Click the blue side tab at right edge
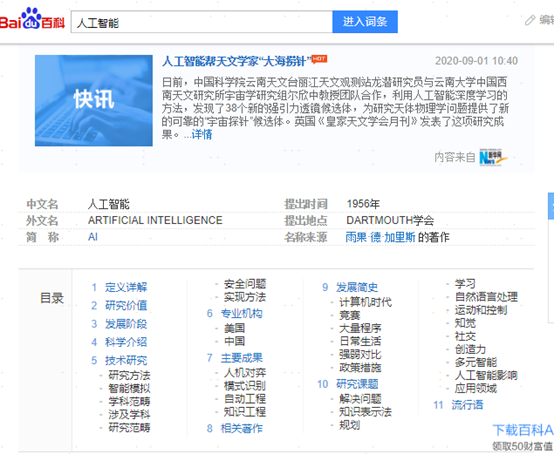This screenshot has height=454, width=554. [551, 206]
